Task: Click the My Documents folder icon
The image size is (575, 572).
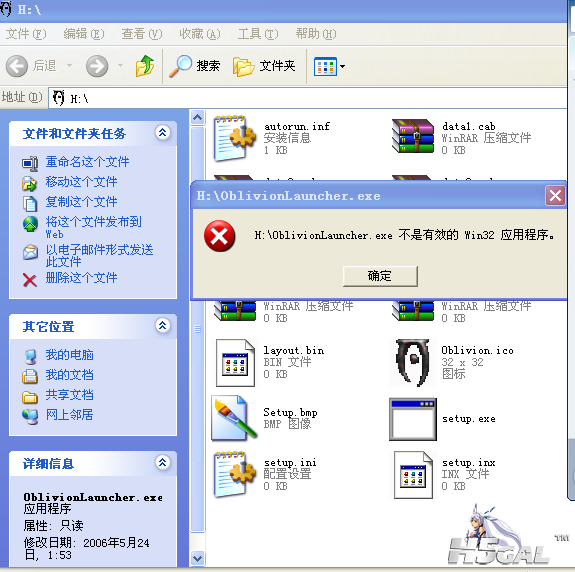Action: pyautogui.click(x=30, y=377)
